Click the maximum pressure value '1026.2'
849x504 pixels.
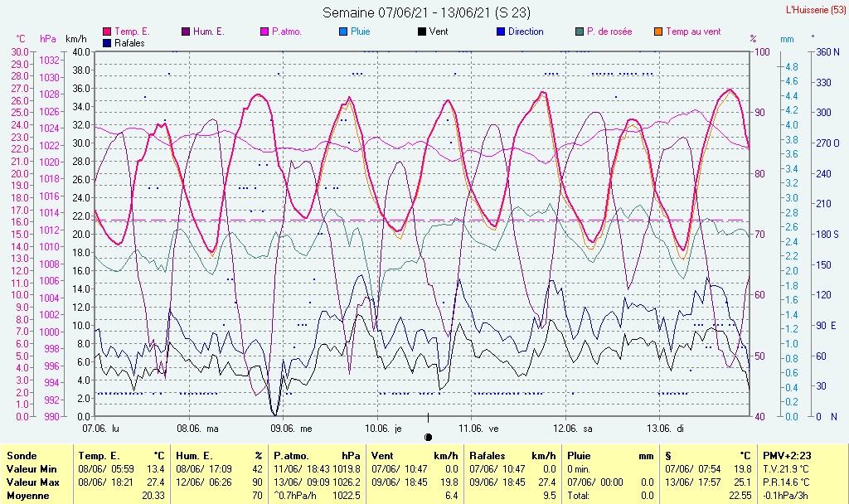(347, 482)
